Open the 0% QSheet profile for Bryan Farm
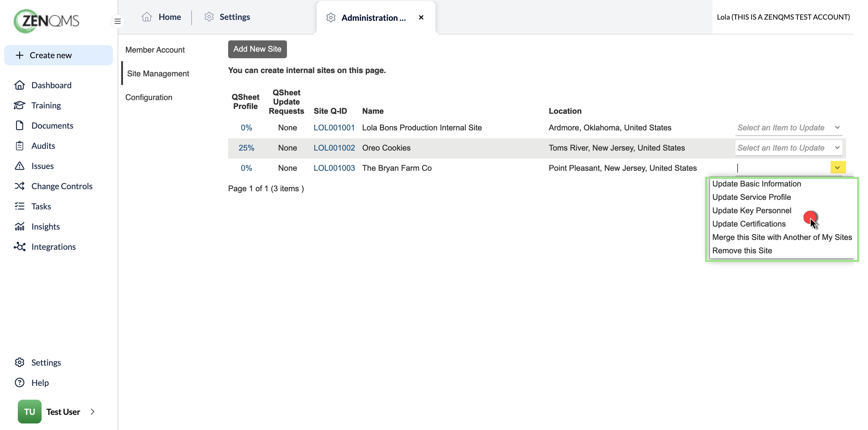 click(x=246, y=168)
